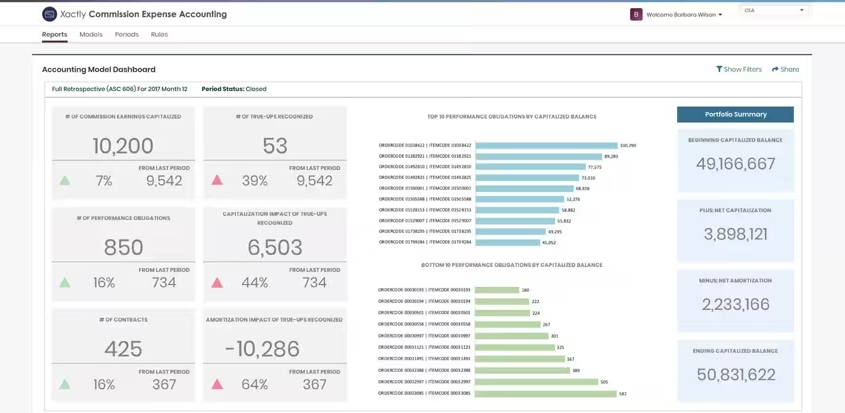Click the red arrow beside 39%

point(217,181)
